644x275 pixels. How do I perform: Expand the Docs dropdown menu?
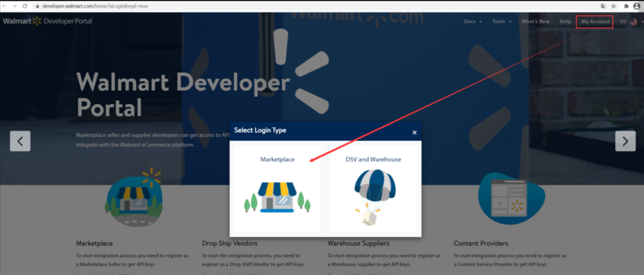point(473,22)
